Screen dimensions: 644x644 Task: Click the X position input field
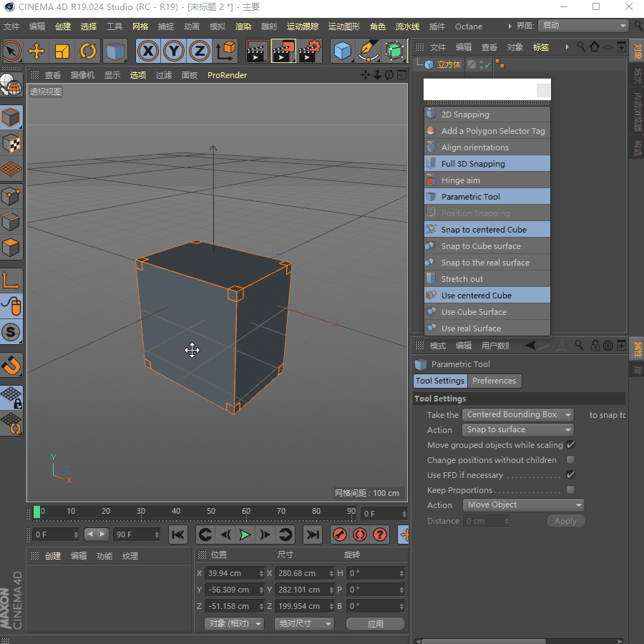click(x=230, y=573)
